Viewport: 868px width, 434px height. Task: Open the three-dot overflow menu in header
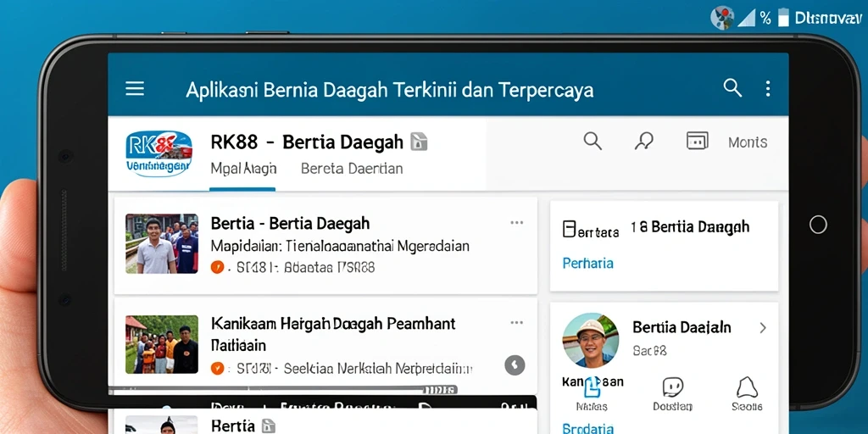(x=768, y=88)
